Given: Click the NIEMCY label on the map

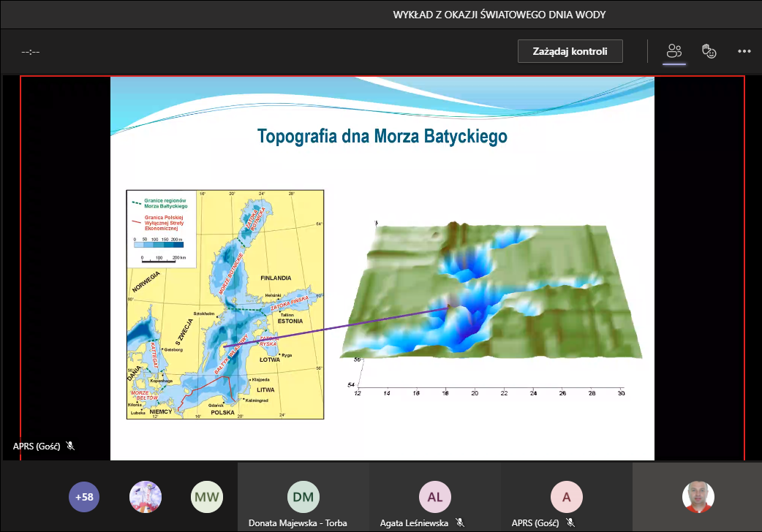Looking at the screenshot, I should tap(160, 411).
